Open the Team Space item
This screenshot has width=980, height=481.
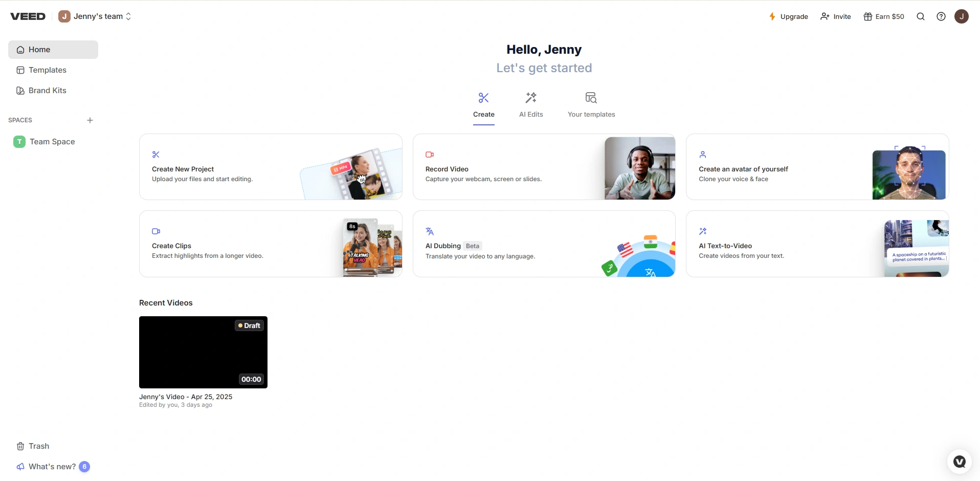53,142
